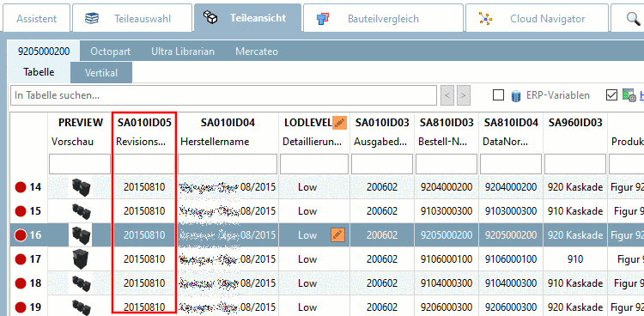The image size is (644, 316).
Task: Open preview thumbnail in row 16
Action: click(81, 235)
